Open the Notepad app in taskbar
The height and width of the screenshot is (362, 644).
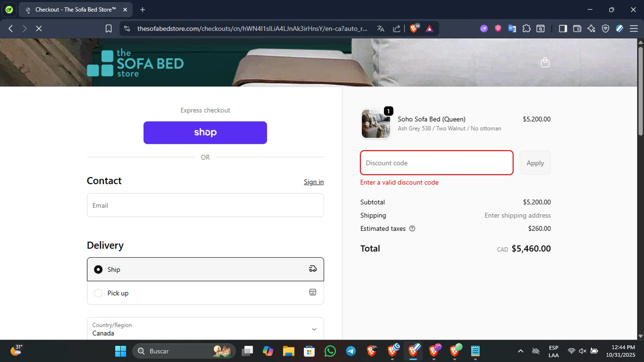coord(475,351)
